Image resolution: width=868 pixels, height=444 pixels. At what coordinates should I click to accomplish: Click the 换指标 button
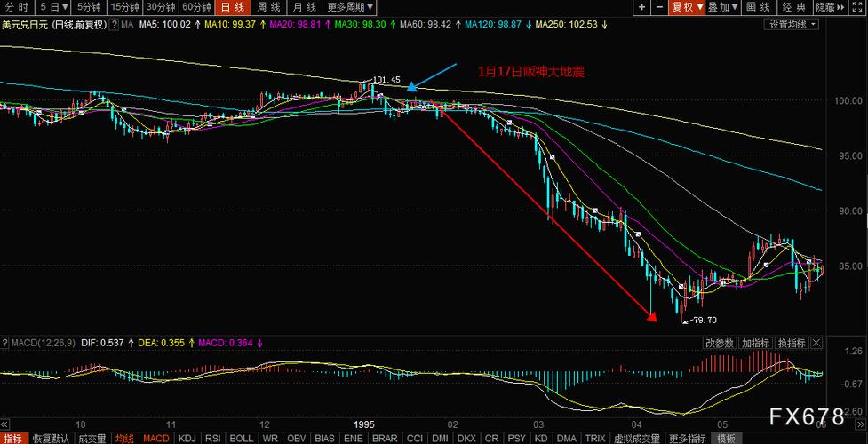791,343
